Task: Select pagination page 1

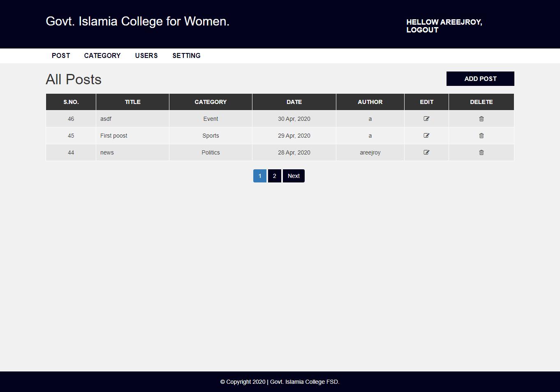Action: click(x=259, y=176)
